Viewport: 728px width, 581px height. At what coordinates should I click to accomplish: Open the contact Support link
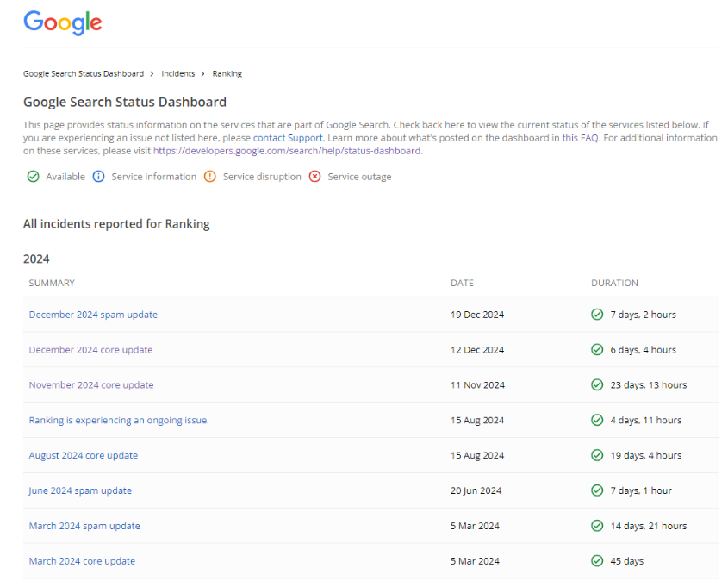288,138
